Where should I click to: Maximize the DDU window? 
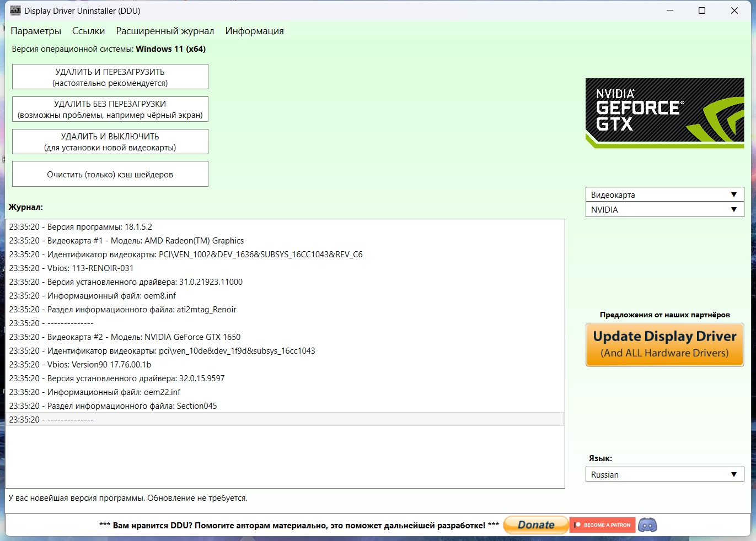[702, 10]
